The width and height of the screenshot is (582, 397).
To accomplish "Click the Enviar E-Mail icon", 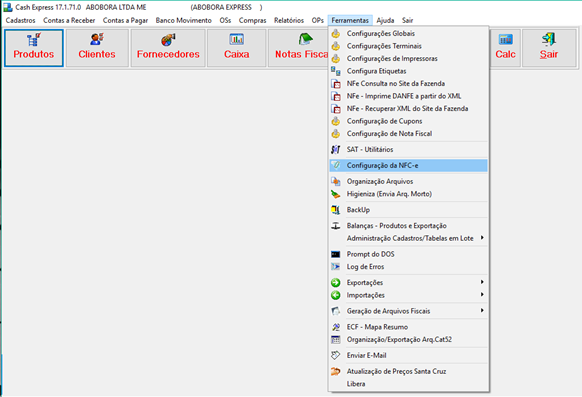I will (x=336, y=355).
